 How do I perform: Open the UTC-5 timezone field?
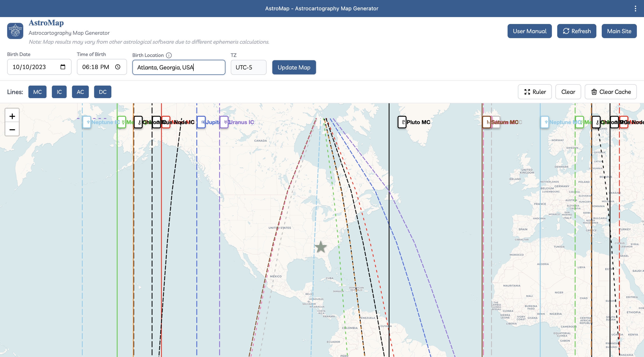coord(248,67)
